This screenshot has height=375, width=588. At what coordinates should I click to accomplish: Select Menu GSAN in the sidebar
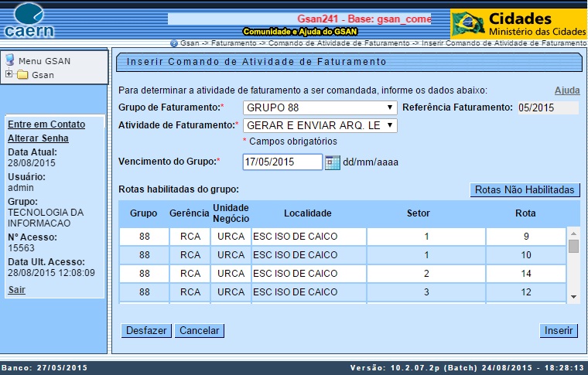(x=44, y=60)
